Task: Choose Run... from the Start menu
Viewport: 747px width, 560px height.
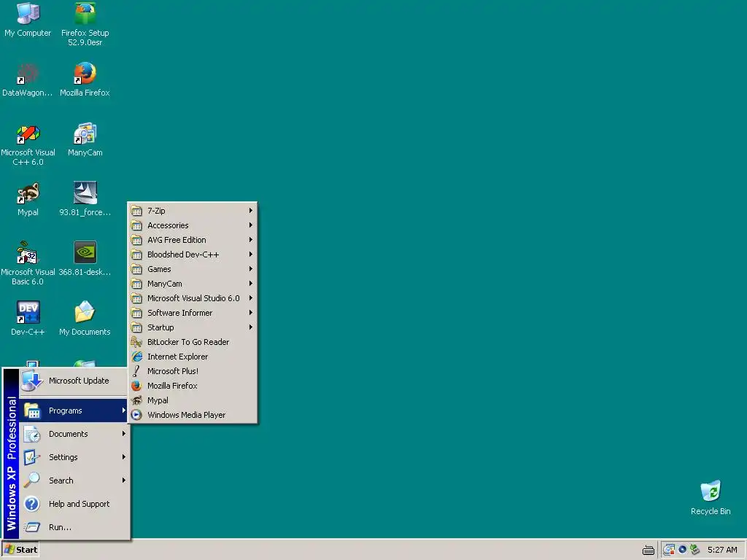Action: click(x=74, y=527)
